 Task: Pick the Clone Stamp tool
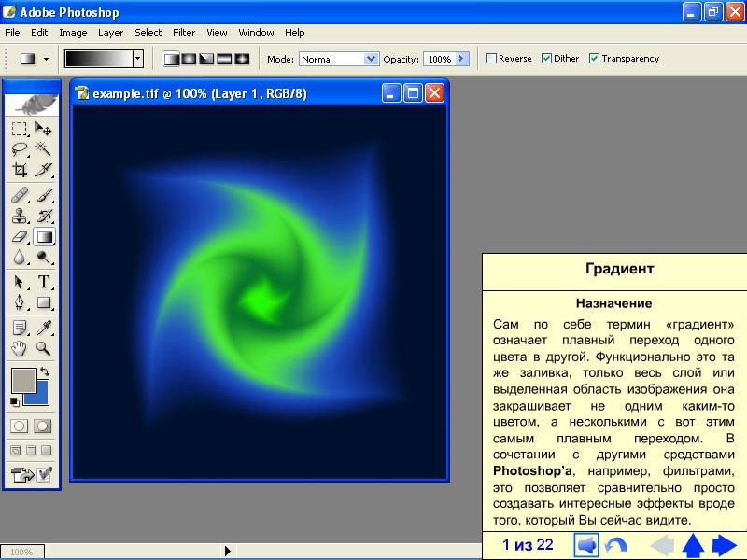click(20, 217)
